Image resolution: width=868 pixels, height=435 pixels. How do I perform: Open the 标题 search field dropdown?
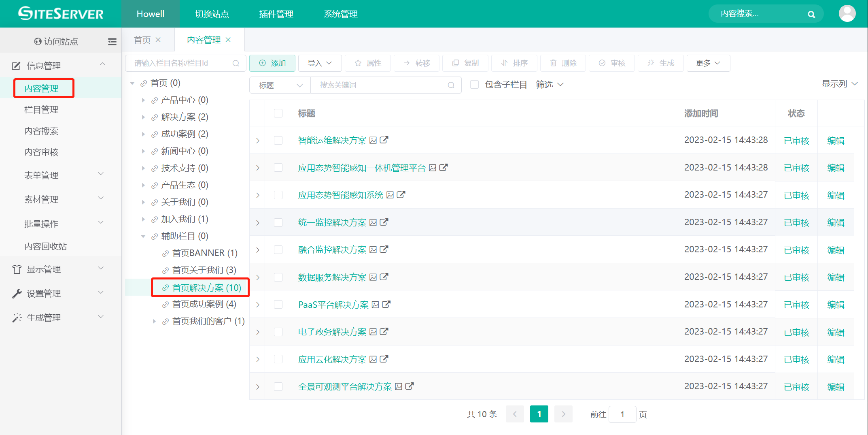click(x=280, y=85)
